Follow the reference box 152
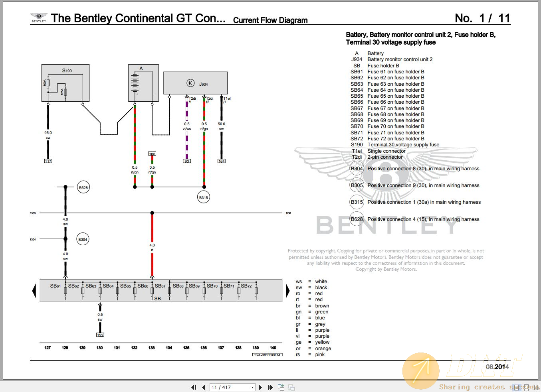Viewport: 541px width, 392px height. (x=100, y=335)
